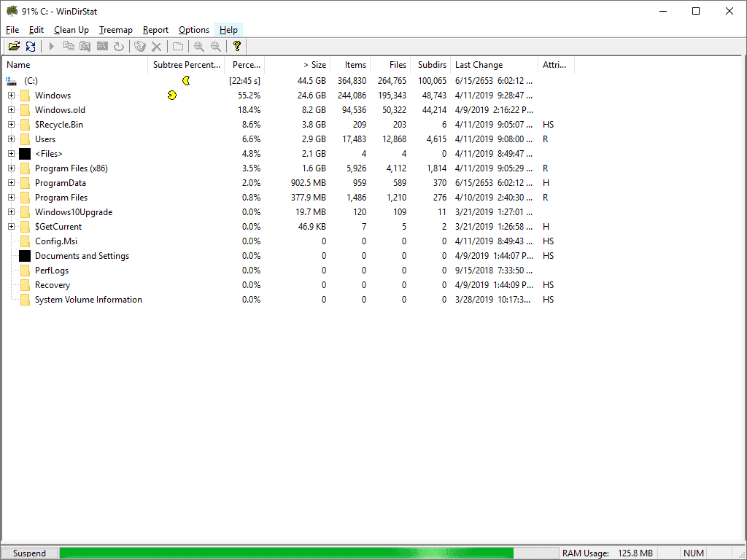Screen dimensions: 747x560
Task: Sort by the Items column header
Action: click(350, 65)
